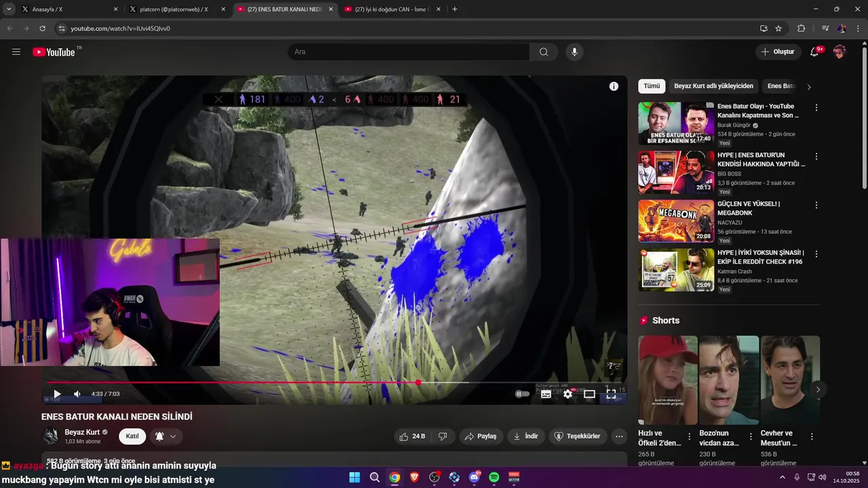Screen dimensions: 868x488
Task: Expand the subscription notification bell dropdown
Action: (165, 436)
